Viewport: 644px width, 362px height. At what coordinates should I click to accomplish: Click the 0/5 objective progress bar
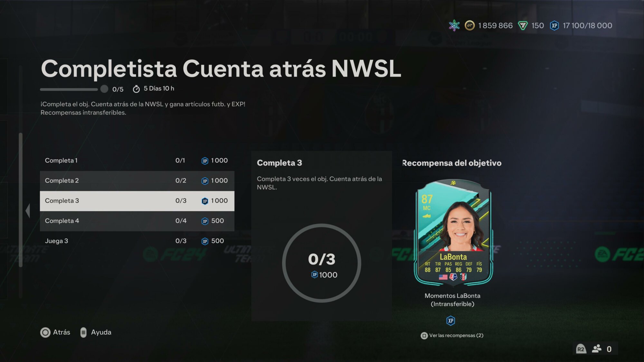pos(74,89)
